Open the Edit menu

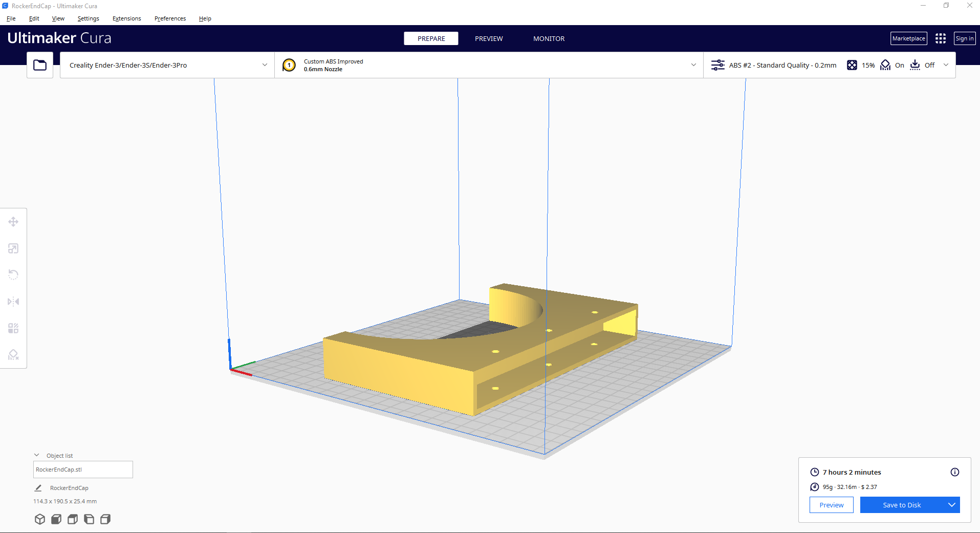coord(34,18)
